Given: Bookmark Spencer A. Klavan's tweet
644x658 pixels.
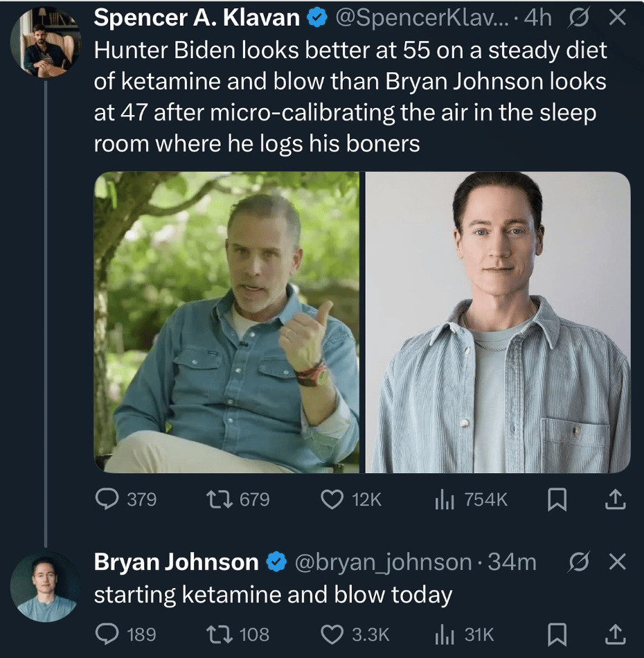Looking at the screenshot, I should pos(556,499).
